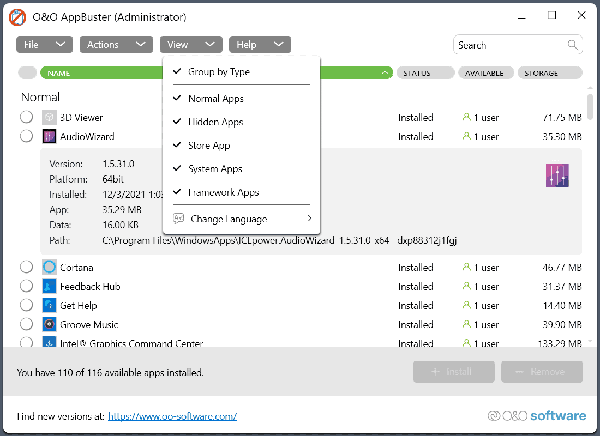The height and width of the screenshot is (436, 600).
Task: Click the Groove Music app icon
Action: 49,325
